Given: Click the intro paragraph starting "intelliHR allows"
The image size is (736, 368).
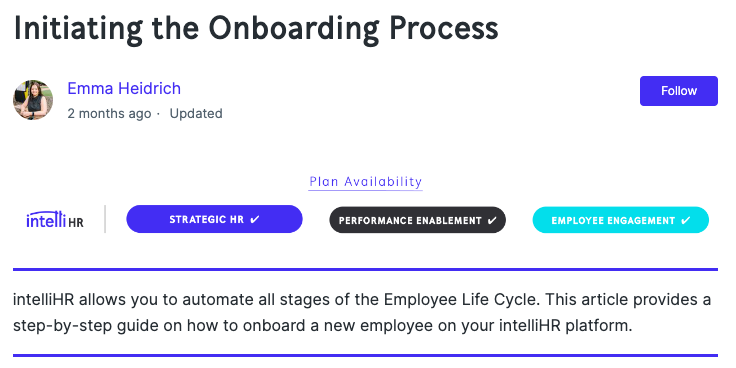Looking at the screenshot, I should tap(362, 312).
